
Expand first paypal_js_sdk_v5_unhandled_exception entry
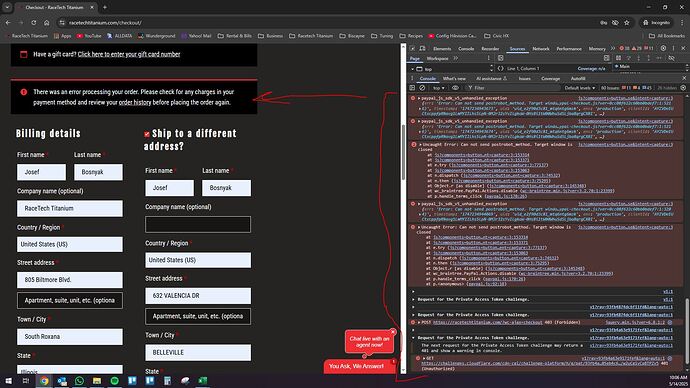pos(419,98)
